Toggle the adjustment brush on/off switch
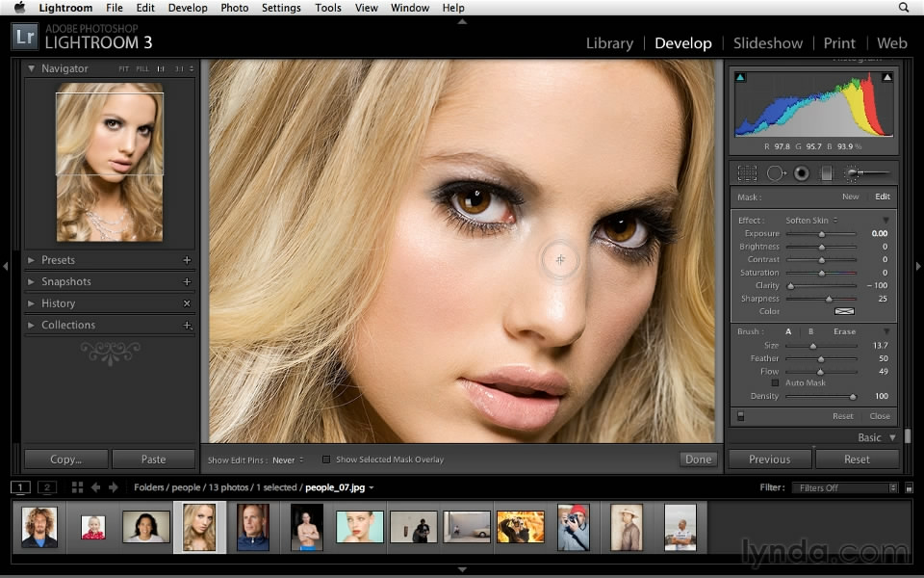Image resolution: width=924 pixels, height=578 pixels. click(741, 416)
